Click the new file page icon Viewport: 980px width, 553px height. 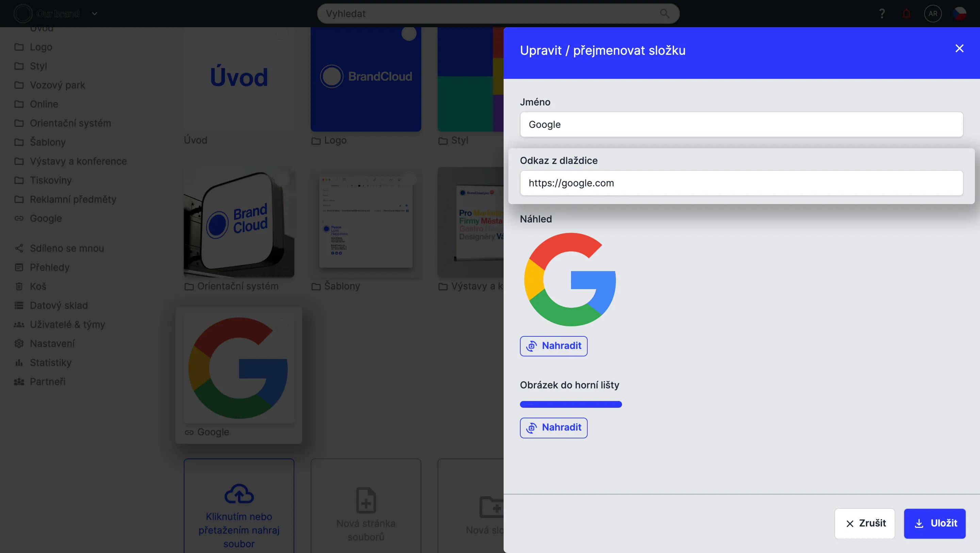(365, 500)
